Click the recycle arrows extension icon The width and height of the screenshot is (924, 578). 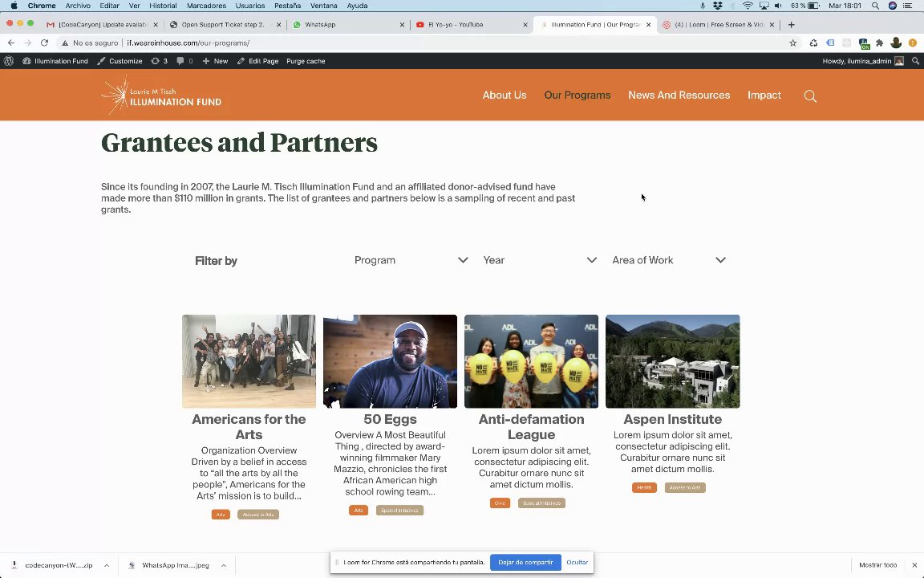(814, 43)
